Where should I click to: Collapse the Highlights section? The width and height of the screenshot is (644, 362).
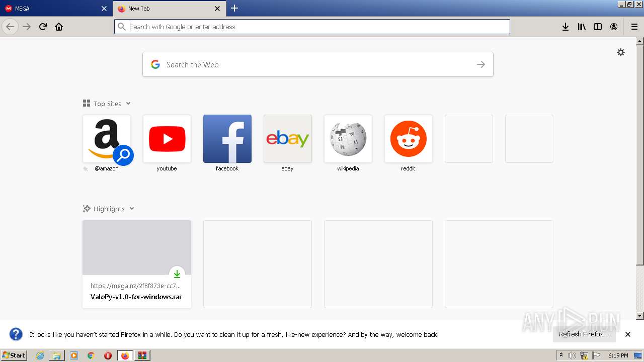pyautogui.click(x=132, y=209)
